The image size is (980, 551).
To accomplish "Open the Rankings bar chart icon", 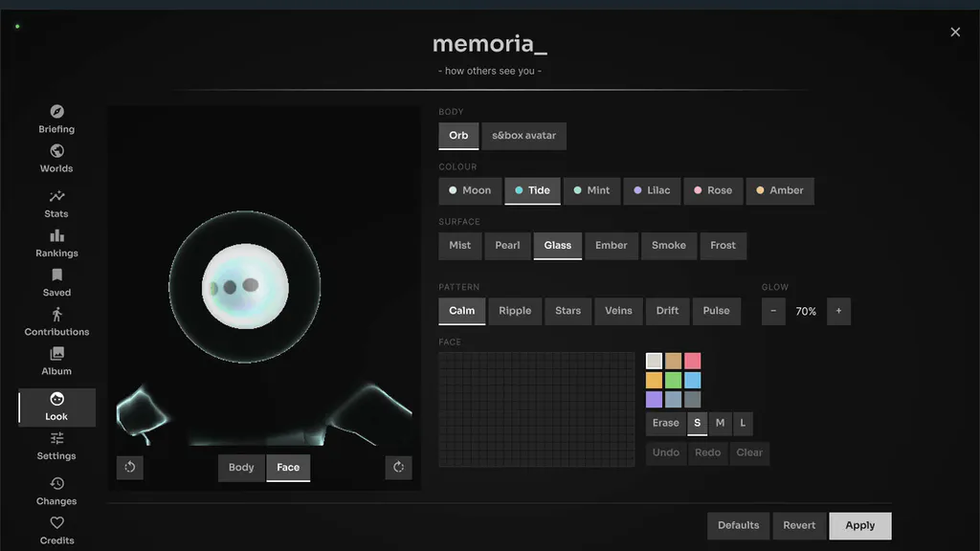I will [56, 235].
